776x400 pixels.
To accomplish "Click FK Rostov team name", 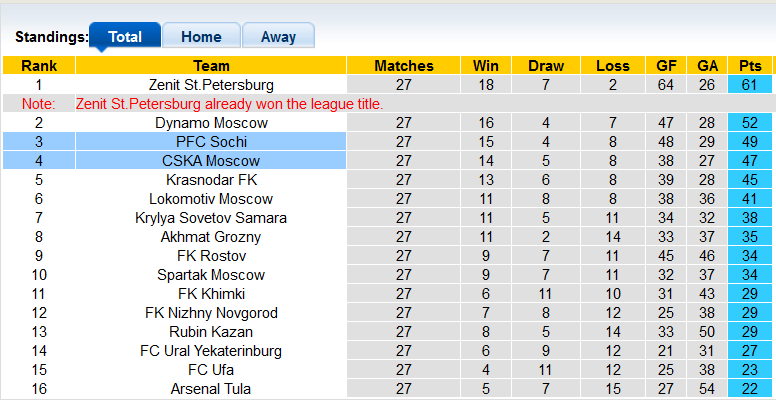I will point(211,256).
